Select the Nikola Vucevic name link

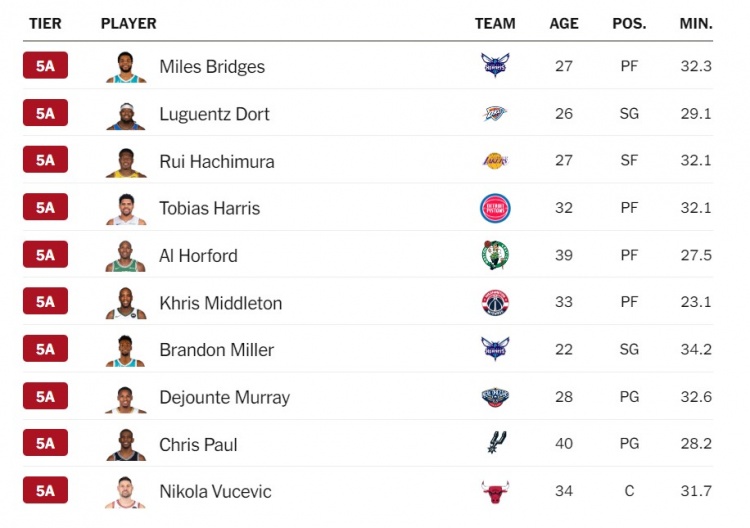215,492
